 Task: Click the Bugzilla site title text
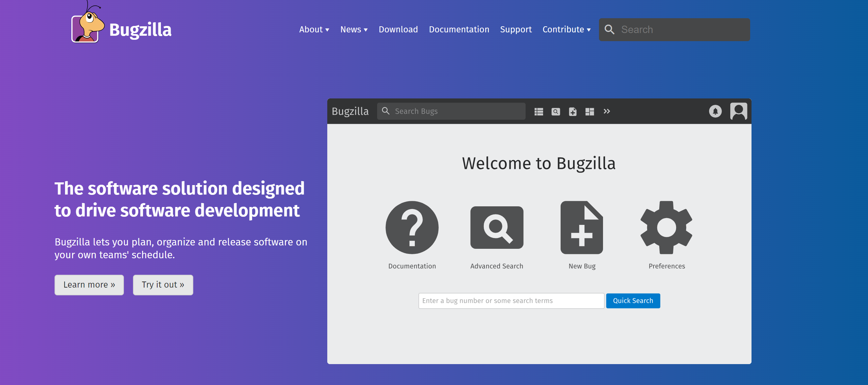point(140,30)
